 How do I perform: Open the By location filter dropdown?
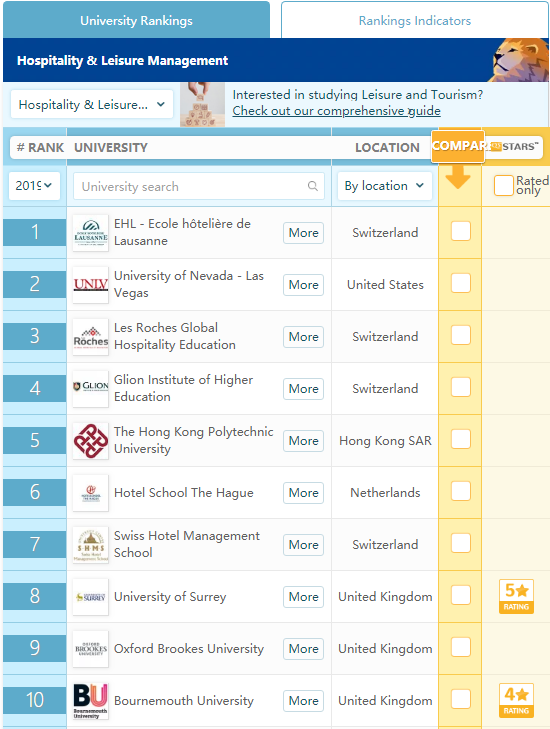385,186
